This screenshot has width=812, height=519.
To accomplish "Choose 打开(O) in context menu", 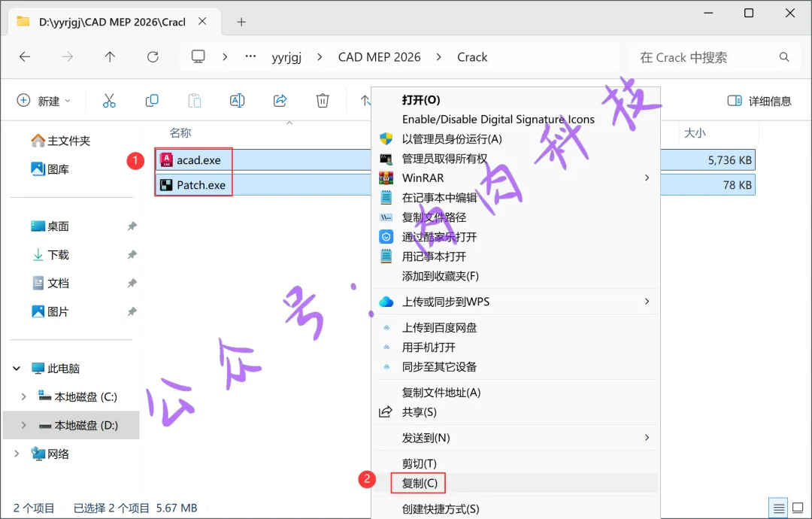I will point(421,99).
